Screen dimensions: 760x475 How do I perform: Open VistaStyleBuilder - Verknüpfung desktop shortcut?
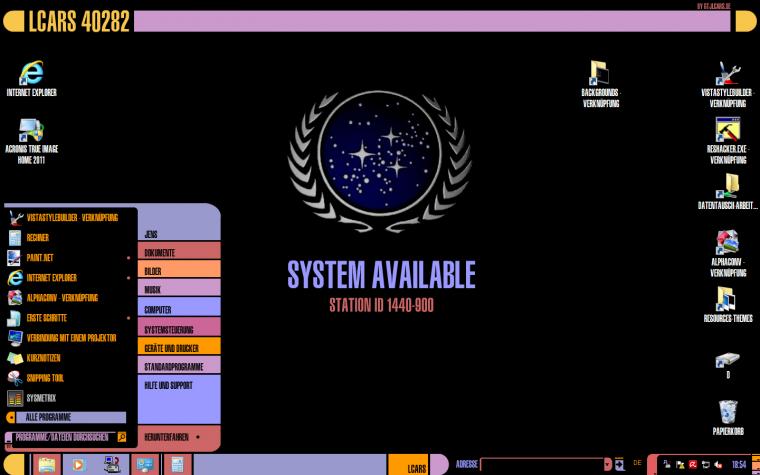(728, 84)
